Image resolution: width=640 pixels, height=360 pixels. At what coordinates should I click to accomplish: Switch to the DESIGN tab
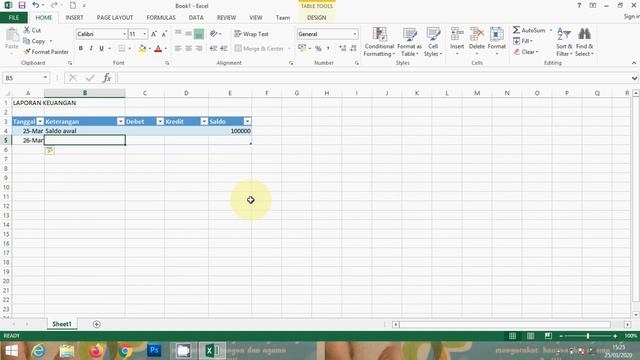click(x=316, y=18)
